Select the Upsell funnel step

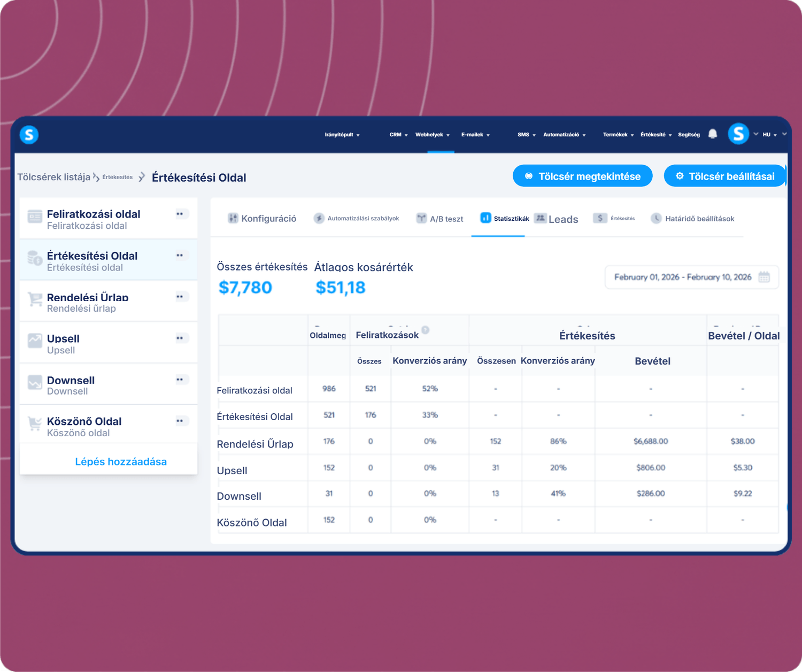[109, 343]
